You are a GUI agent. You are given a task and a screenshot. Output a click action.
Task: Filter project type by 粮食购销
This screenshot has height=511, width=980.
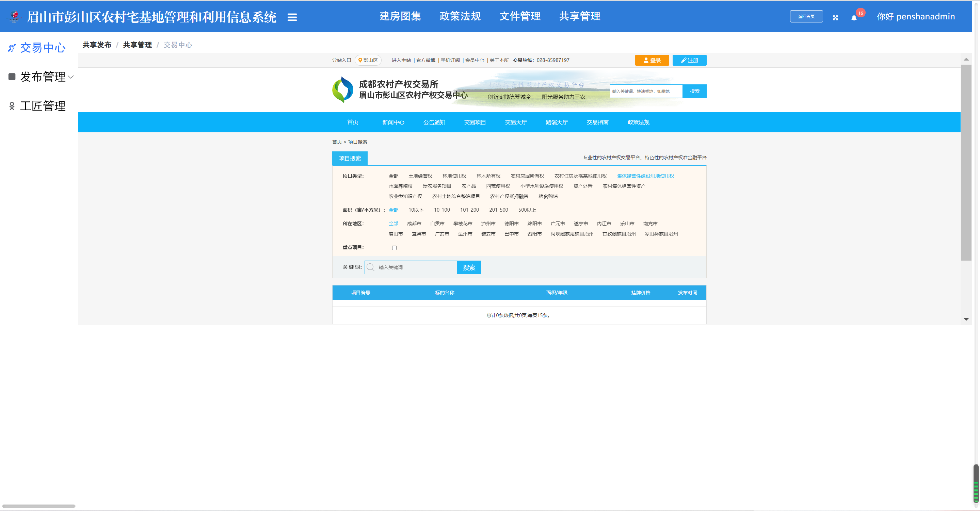[x=548, y=197]
